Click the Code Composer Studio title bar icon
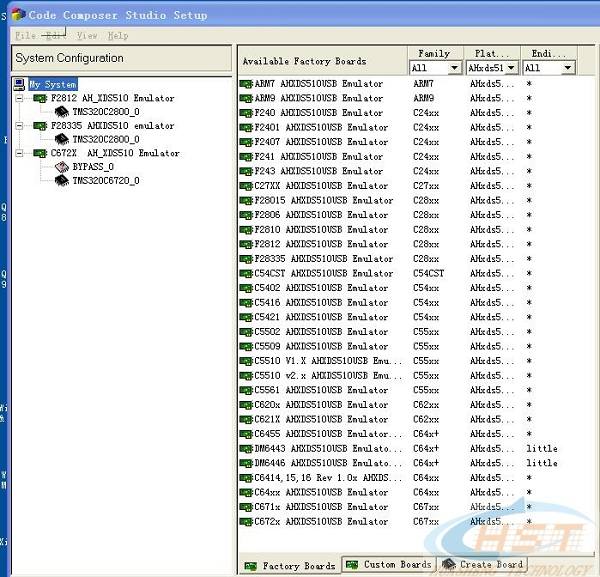600x577 pixels. (x=18, y=15)
